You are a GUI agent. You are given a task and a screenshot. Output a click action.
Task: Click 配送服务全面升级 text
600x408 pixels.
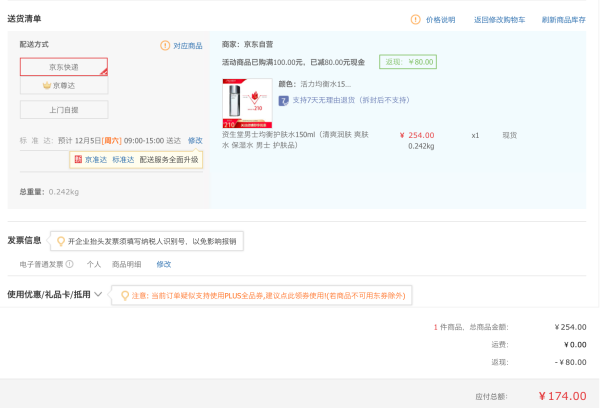coord(169,160)
